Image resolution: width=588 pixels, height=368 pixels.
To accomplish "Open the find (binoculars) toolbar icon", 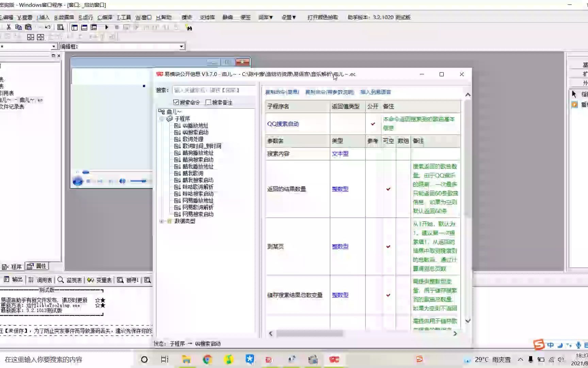I will [189, 28].
